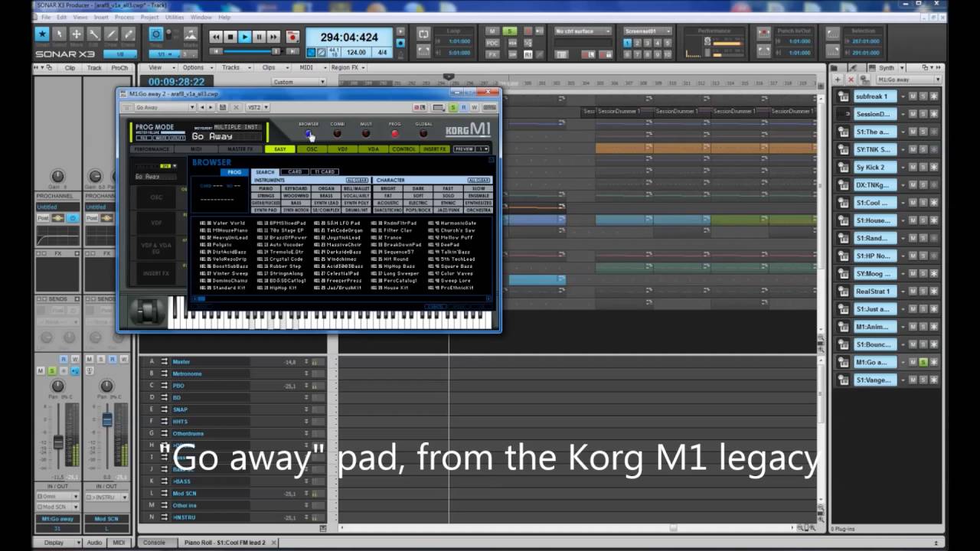Viewport: 980px width, 551px height.
Task: Open the M1:Go away synth rack dropdown
Action: click(x=908, y=80)
